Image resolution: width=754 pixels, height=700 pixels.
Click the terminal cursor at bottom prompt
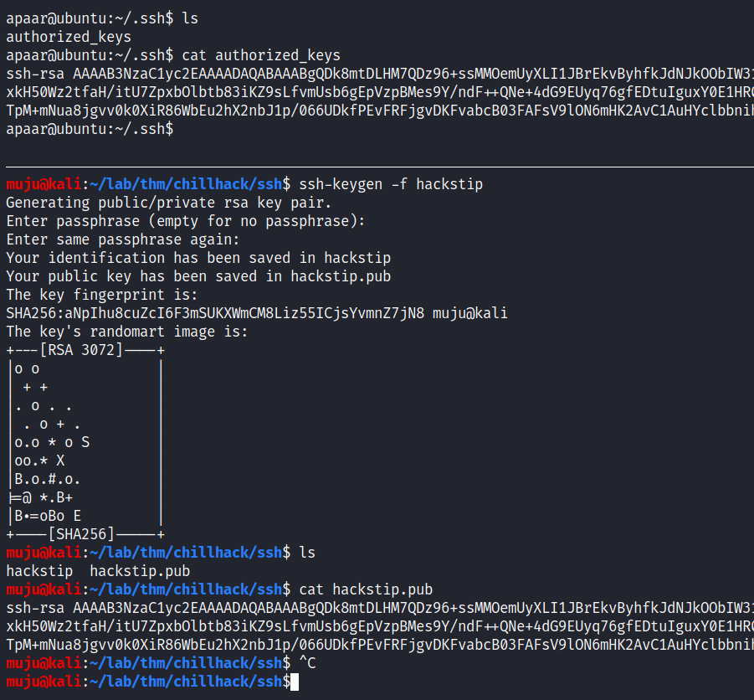click(x=295, y=682)
